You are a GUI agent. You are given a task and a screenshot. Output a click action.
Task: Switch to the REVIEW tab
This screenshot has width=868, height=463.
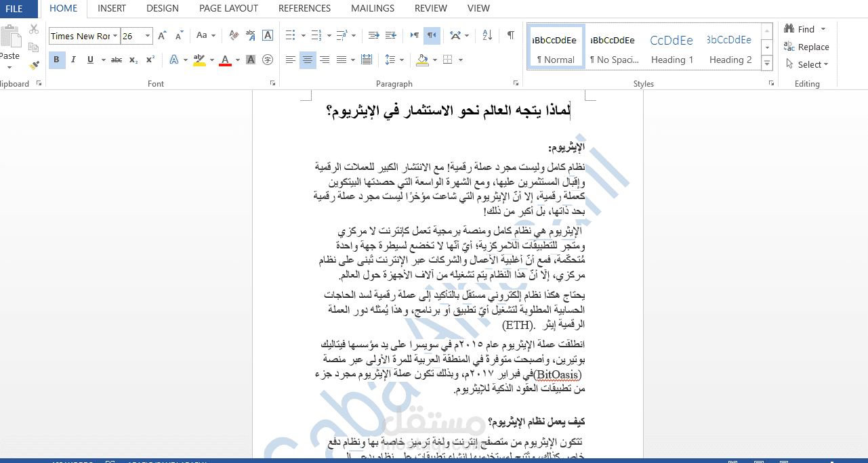tap(431, 8)
